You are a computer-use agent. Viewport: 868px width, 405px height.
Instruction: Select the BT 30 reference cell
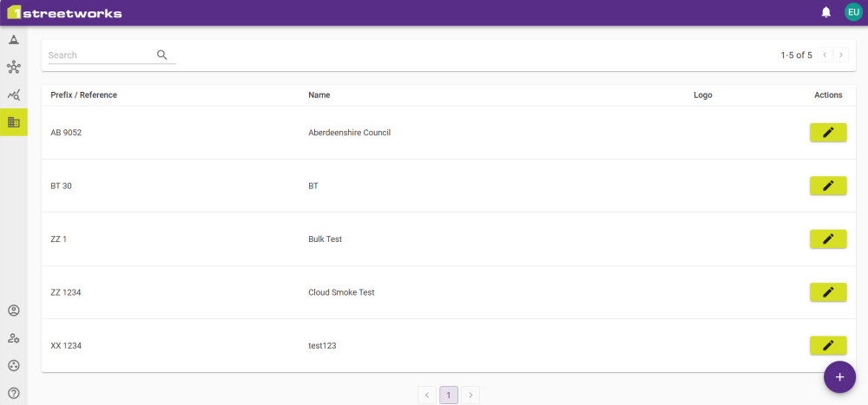[61, 186]
